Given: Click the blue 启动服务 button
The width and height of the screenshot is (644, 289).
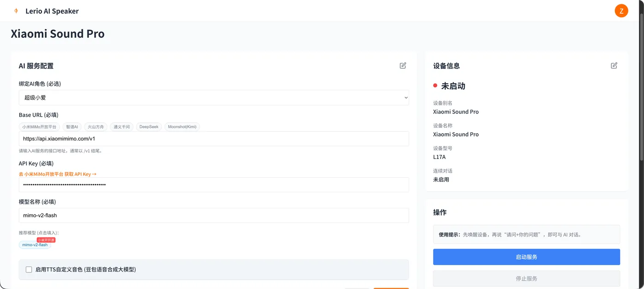Looking at the screenshot, I should 527,257.
